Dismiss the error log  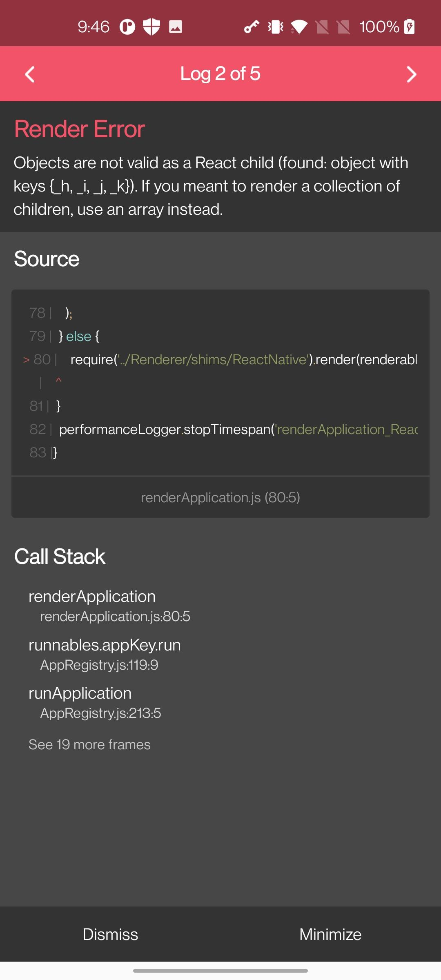pos(110,934)
